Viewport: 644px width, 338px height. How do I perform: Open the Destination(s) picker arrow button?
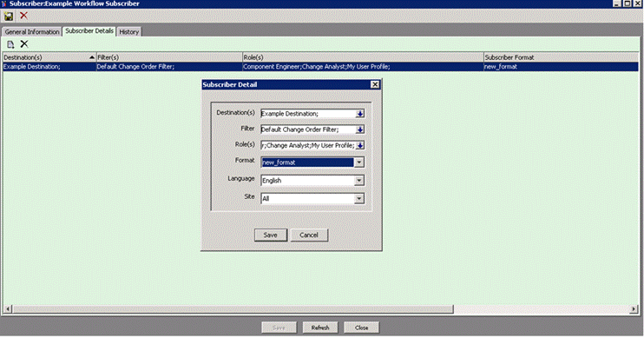click(360, 114)
